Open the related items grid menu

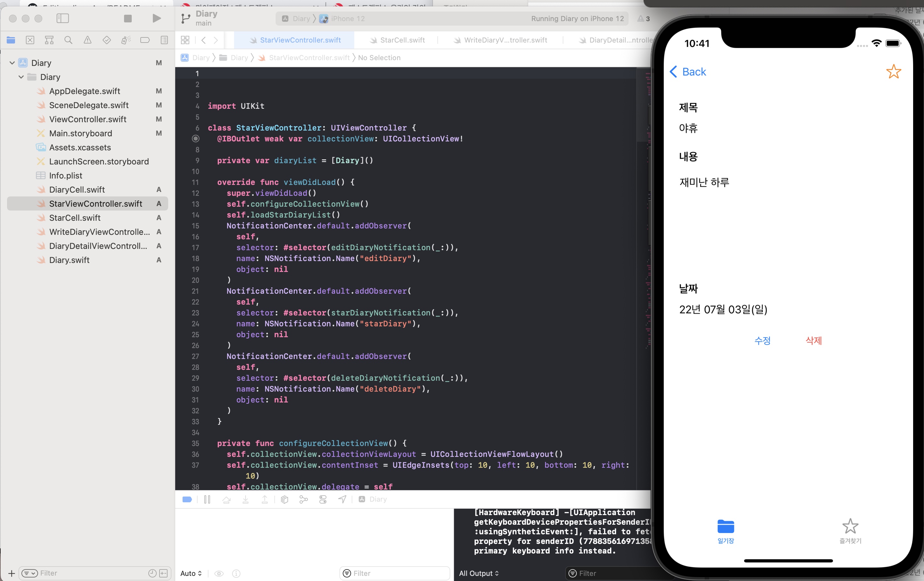[x=185, y=40]
